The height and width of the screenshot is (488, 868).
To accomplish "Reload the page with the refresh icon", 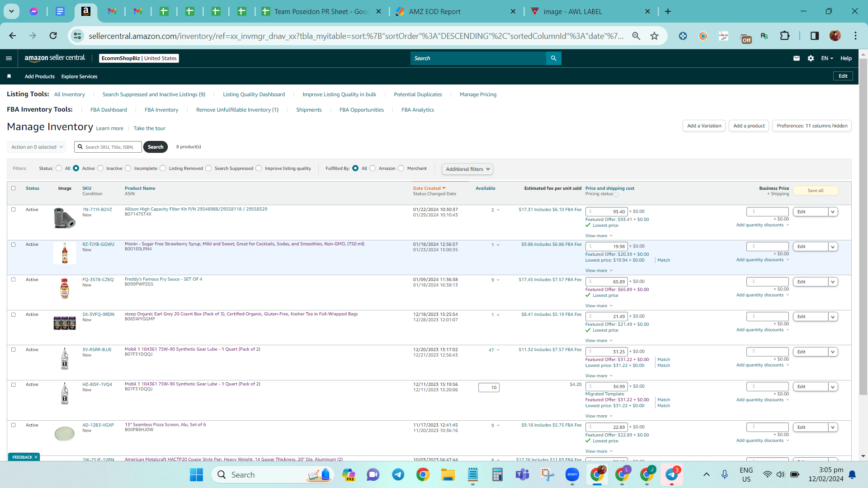I will pyautogui.click(x=53, y=36).
